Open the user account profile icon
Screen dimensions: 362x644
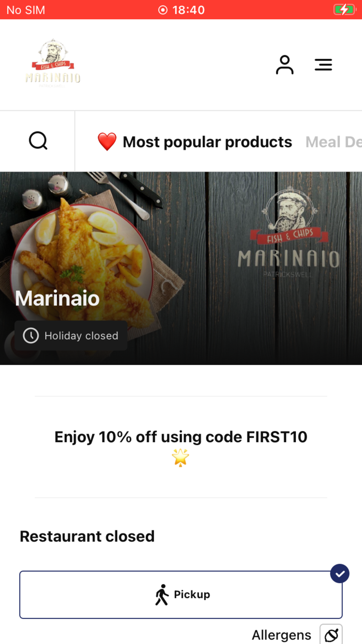coord(284,65)
